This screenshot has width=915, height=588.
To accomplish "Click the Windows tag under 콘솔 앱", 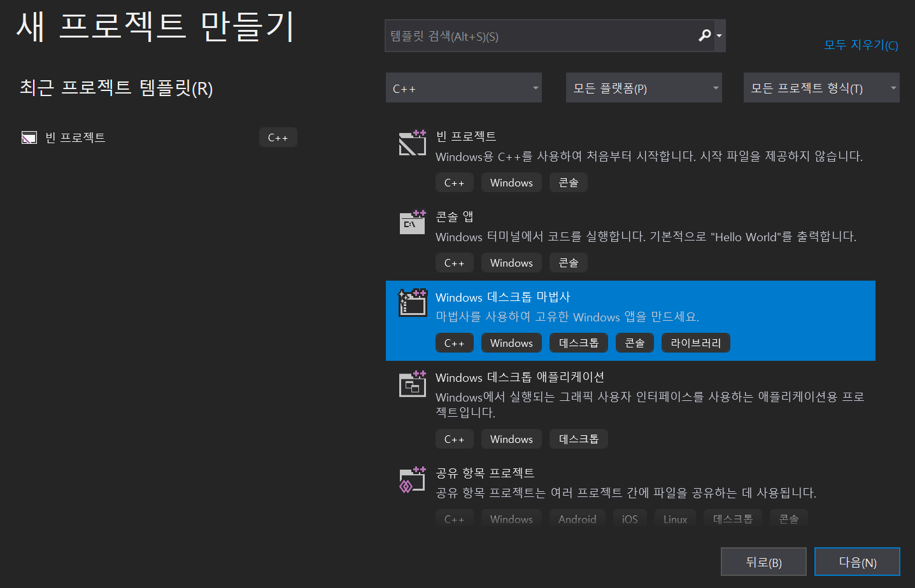I will pyautogui.click(x=511, y=263).
